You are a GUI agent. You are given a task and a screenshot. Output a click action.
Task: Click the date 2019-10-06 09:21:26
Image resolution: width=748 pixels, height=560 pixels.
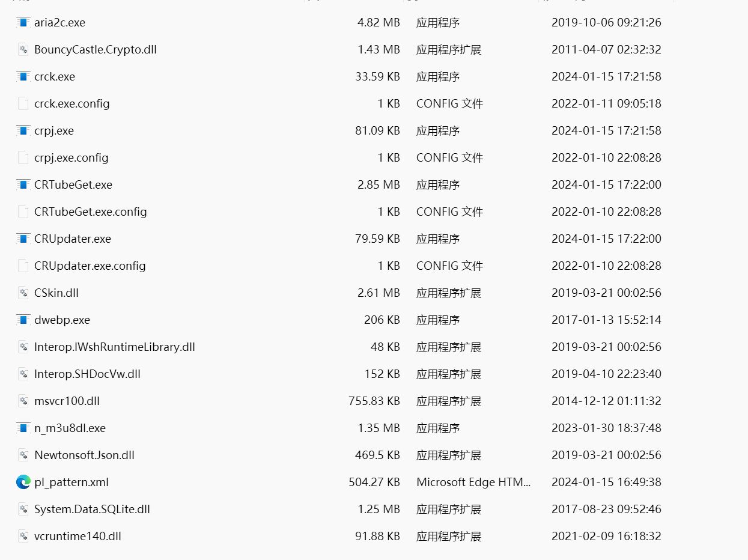606,23
